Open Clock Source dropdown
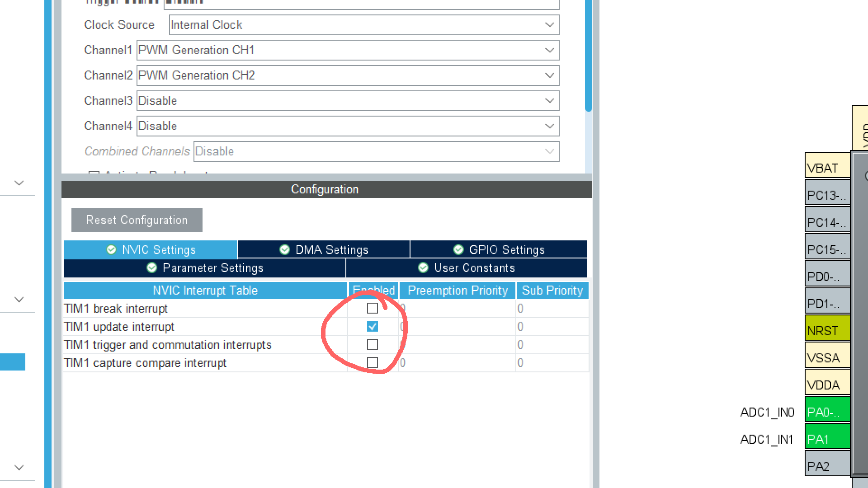Image resolution: width=868 pixels, height=488 pixels. tap(364, 25)
